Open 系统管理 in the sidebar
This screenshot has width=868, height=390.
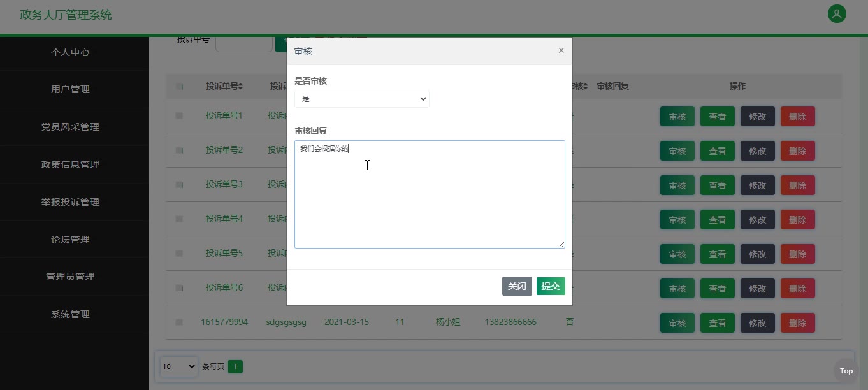[70, 314]
